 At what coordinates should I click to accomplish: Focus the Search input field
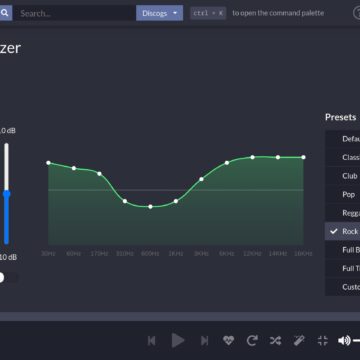coord(74,13)
